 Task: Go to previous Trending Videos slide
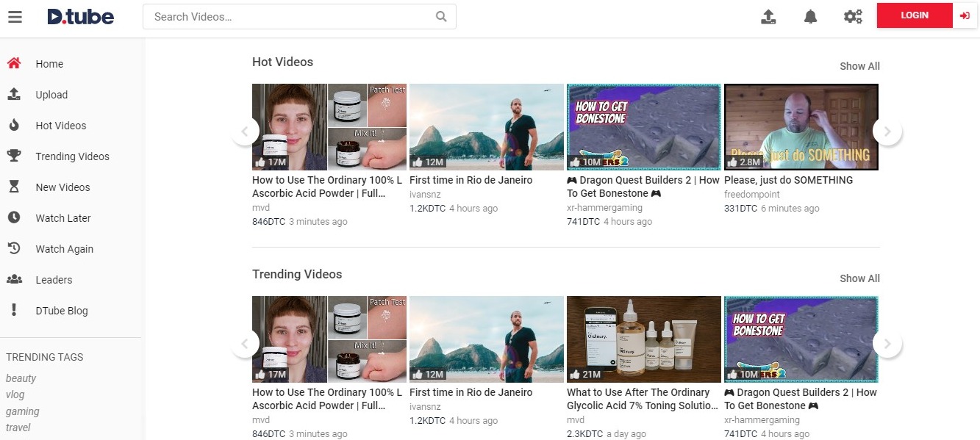coord(246,344)
